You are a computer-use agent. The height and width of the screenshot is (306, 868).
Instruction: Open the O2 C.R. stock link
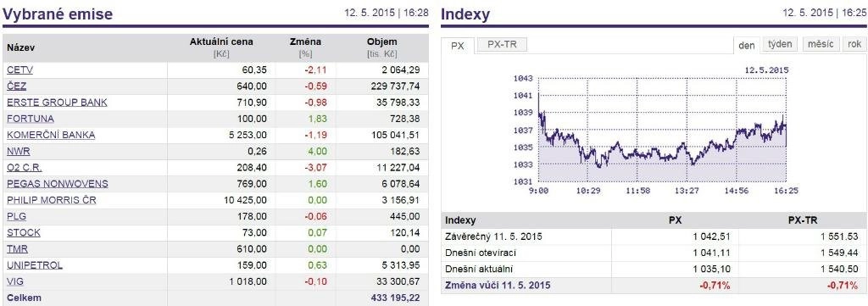point(25,168)
